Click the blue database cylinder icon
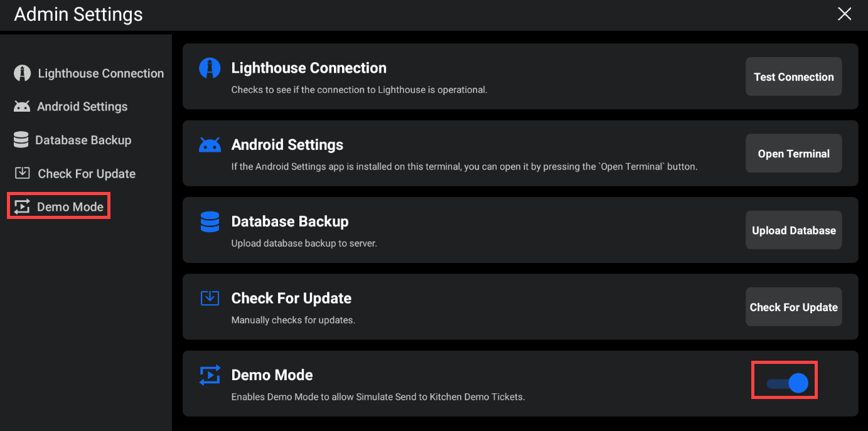The image size is (868, 431). (210, 221)
